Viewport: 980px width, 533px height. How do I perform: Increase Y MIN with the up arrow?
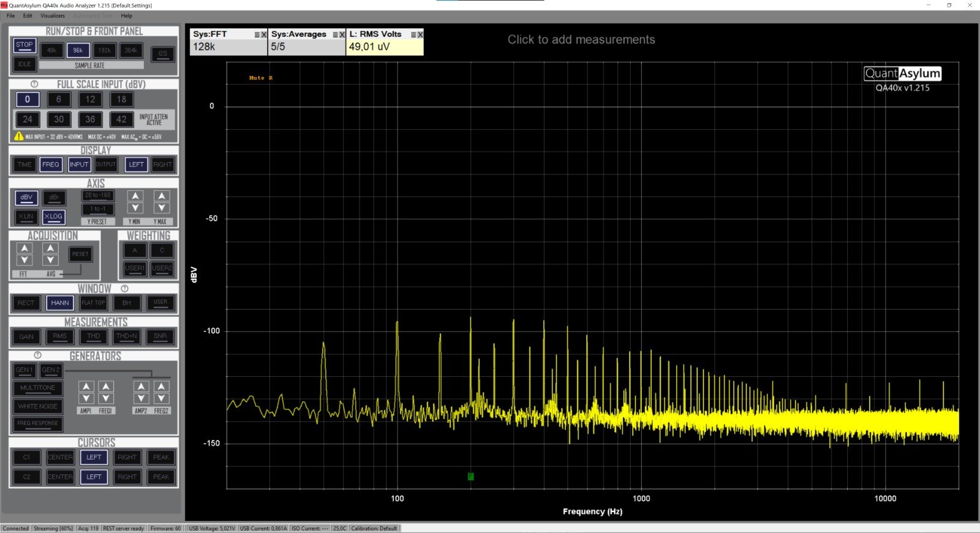click(135, 196)
